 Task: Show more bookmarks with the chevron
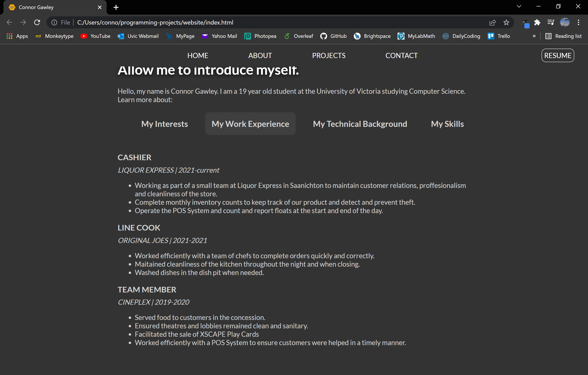534,36
